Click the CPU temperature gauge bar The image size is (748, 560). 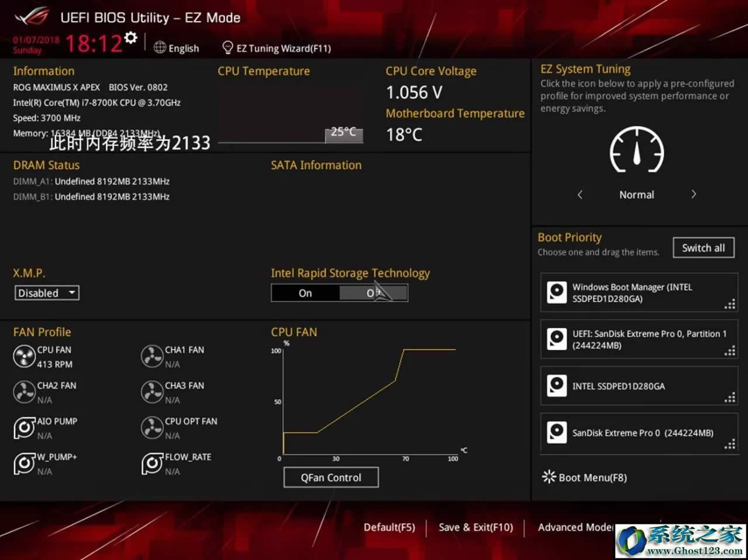tap(344, 133)
